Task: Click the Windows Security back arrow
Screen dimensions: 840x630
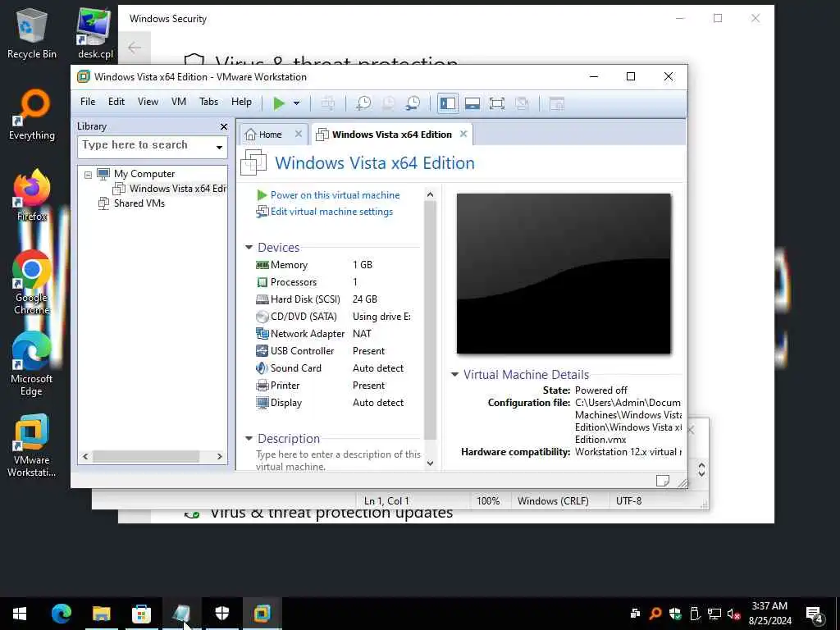Action: (135, 48)
